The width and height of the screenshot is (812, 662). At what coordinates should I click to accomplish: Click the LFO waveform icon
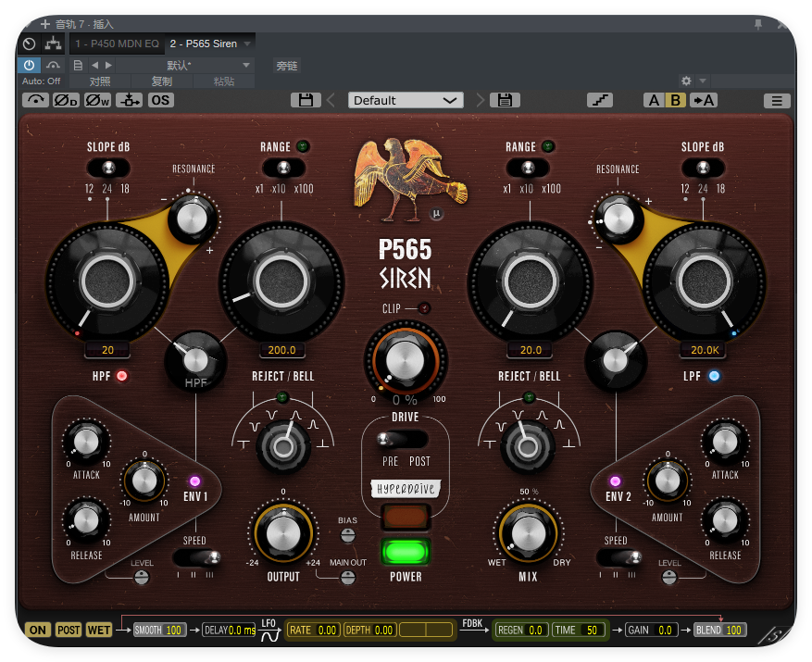tap(269, 635)
